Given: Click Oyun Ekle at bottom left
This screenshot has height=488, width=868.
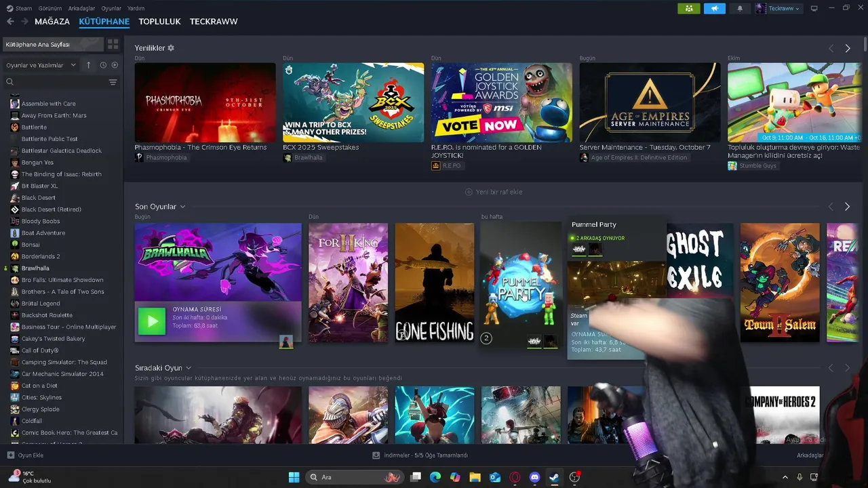Looking at the screenshot, I should [25, 455].
